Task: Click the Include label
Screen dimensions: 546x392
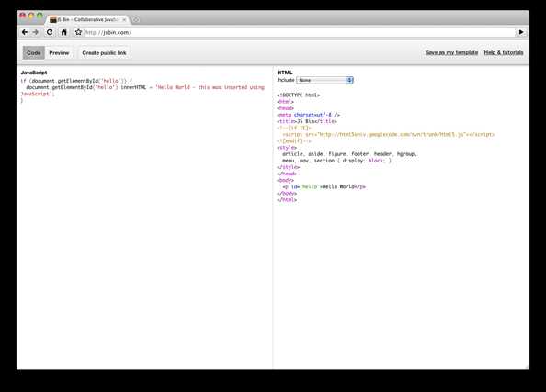Action: click(286, 80)
